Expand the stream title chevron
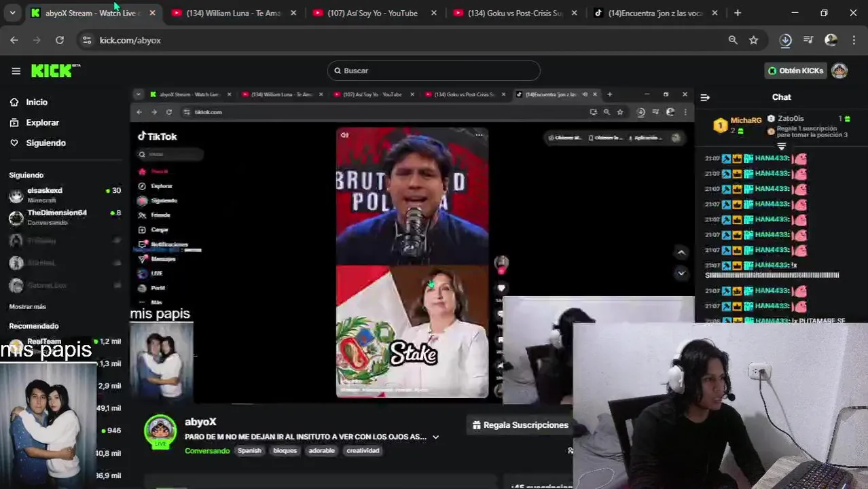Screen dimensions: 868x489 point(435,437)
